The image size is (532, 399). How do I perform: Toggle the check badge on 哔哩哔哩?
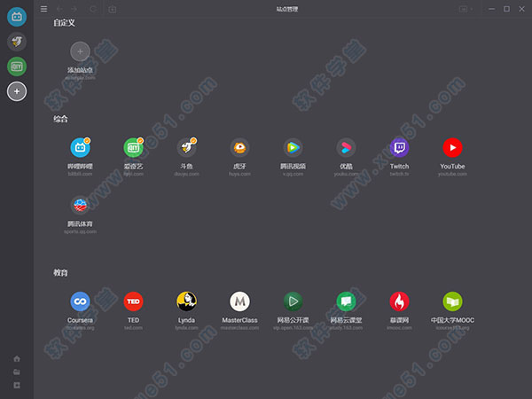coord(87,140)
